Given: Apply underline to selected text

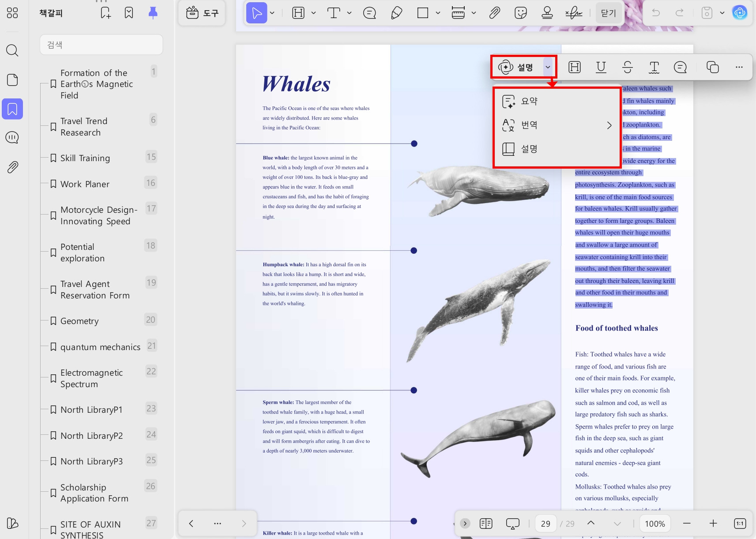Looking at the screenshot, I should coord(601,67).
